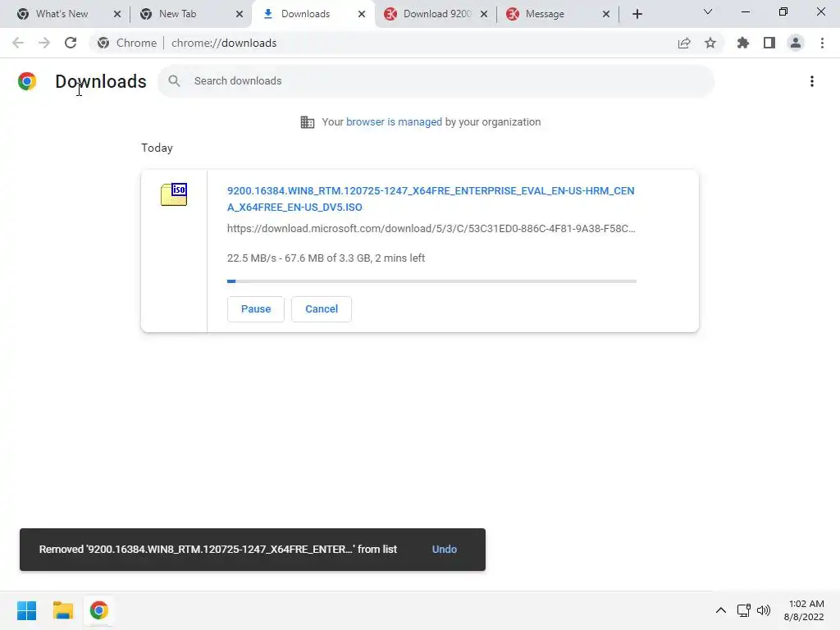Reload the downloads page
Viewport: 840px width, 630px height.
click(71, 43)
